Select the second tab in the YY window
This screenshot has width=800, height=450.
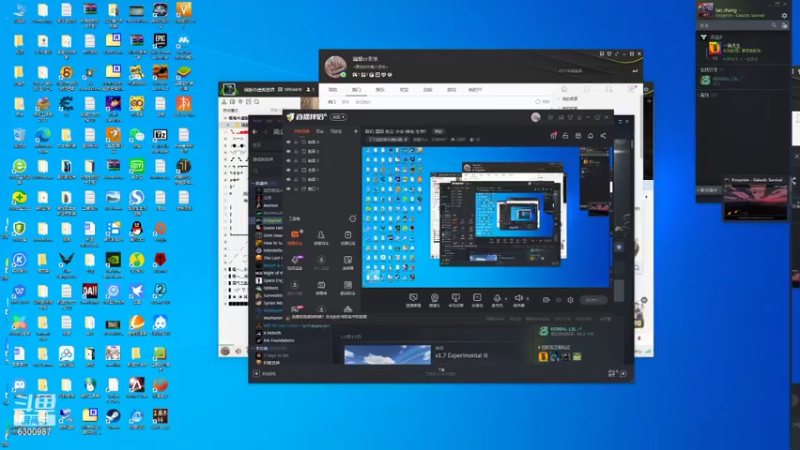point(356,90)
